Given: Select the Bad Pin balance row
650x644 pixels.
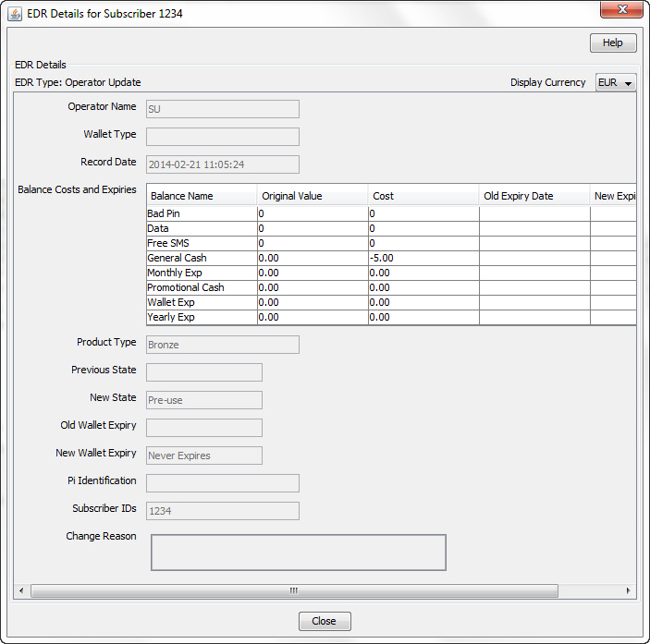Looking at the screenshot, I should coord(391,213).
